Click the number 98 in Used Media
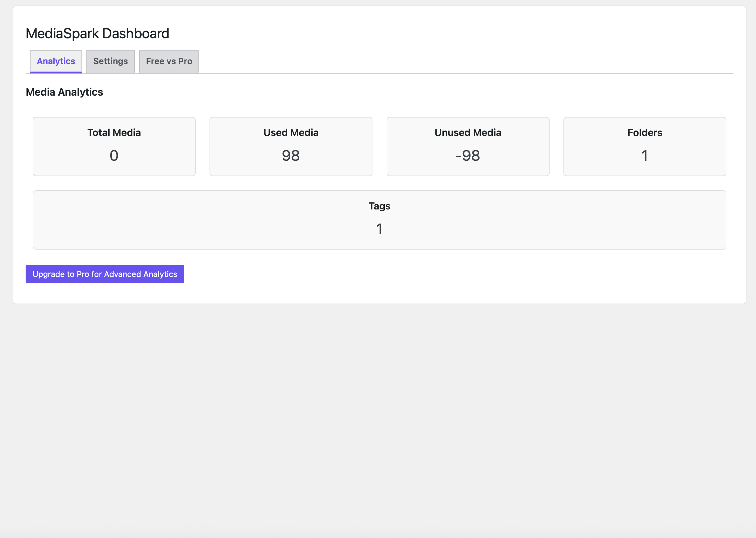Image resolution: width=756 pixels, height=538 pixels. [x=291, y=155]
